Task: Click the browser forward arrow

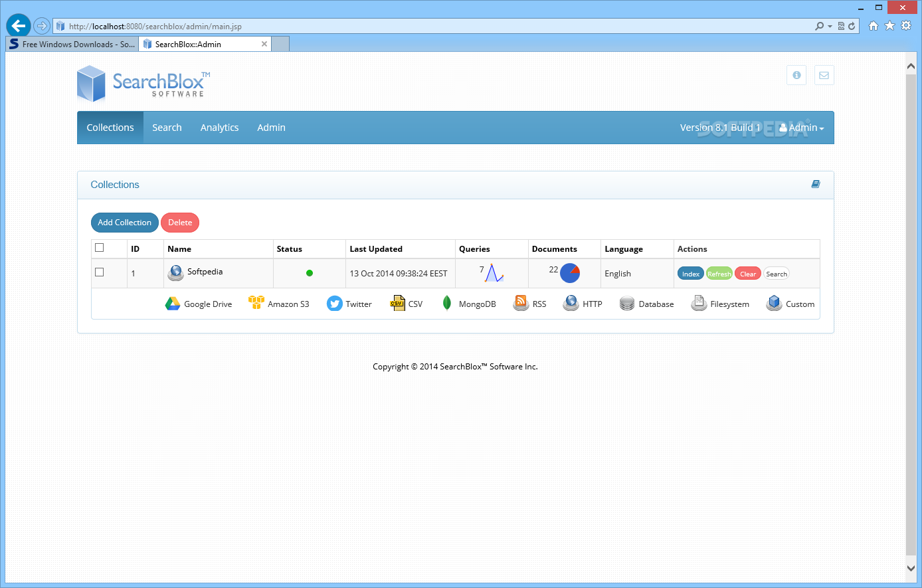Action: point(42,26)
